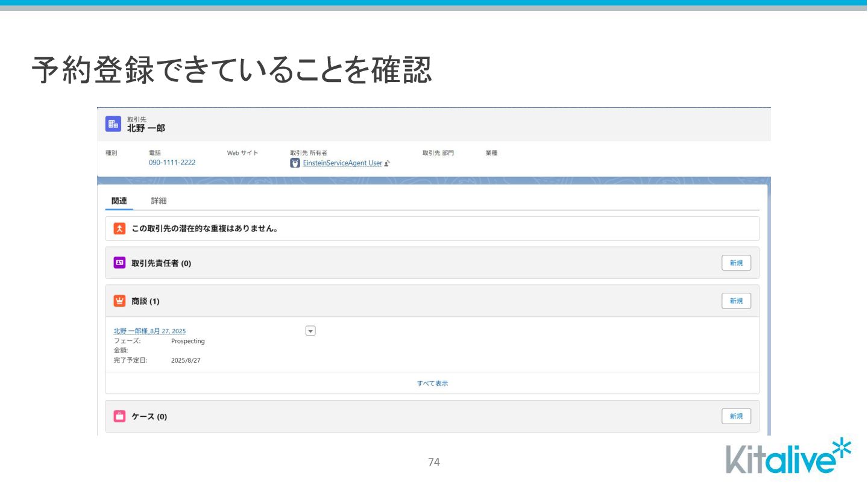The width and height of the screenshot is (868, 488).
Task: Click the 2025/8/27 completion date value
Action: click(x=186, y=361)
